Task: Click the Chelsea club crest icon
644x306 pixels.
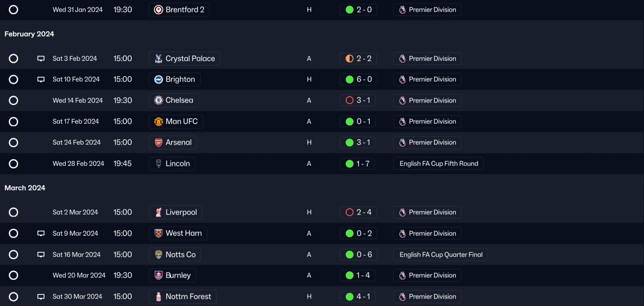Action: point(158,100)
